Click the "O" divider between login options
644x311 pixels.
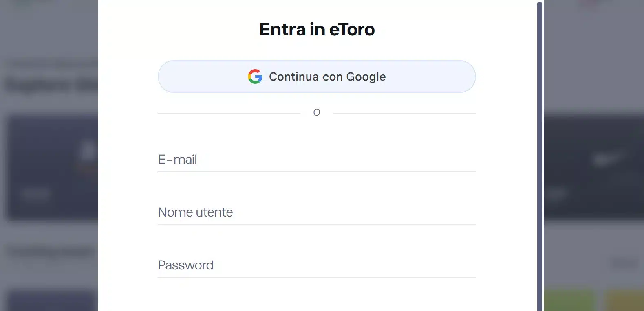tap(317, 112)
